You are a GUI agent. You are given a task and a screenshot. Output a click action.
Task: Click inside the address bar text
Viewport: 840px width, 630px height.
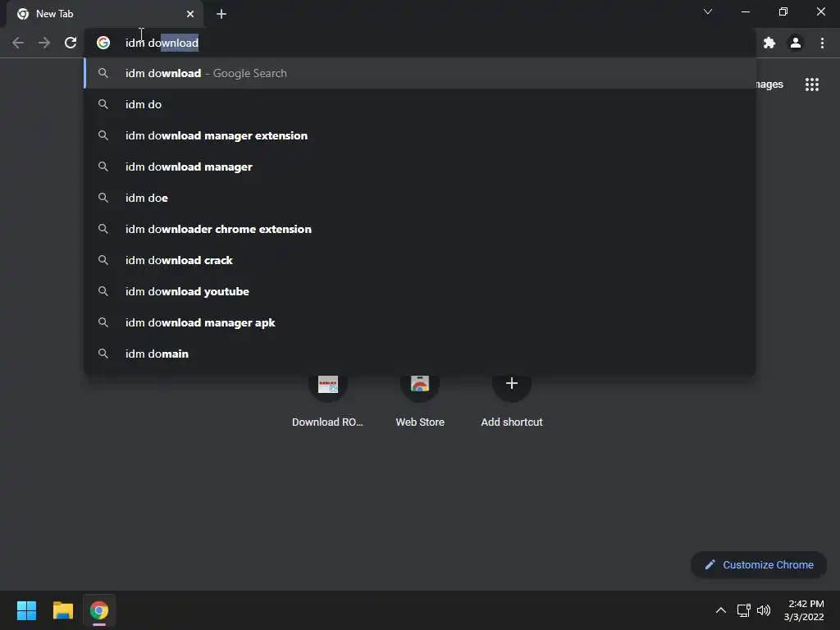click(162, 43)
